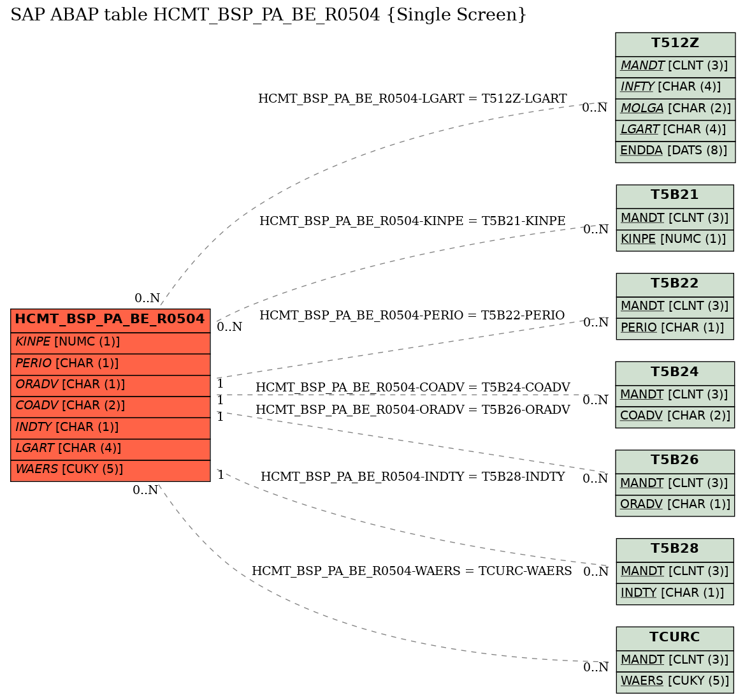Open the T5B22 table header
Image resolution: width=745 pixels, height=700 pixels.
(675, 285)
